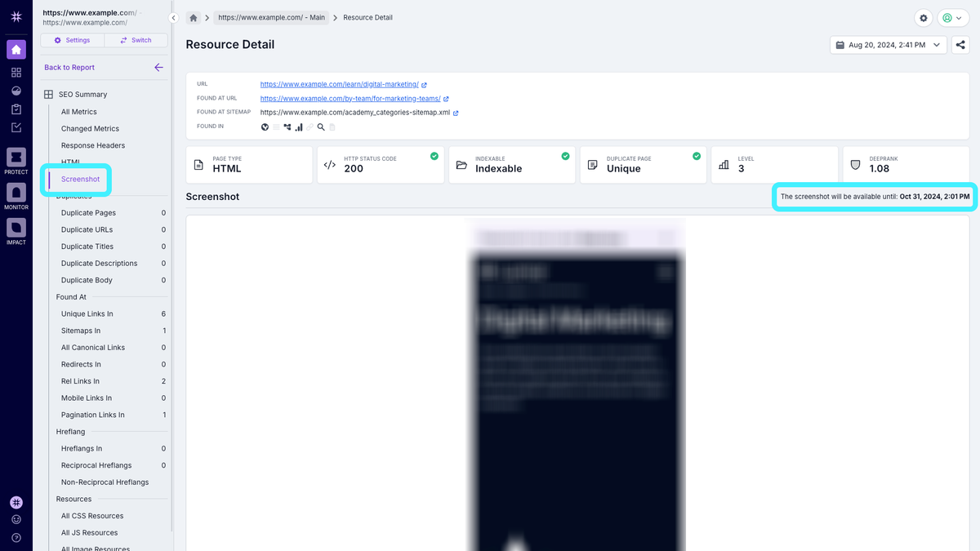Click the HTTP Status Code 200 card
980x551 pixels.
pos(381,164)
